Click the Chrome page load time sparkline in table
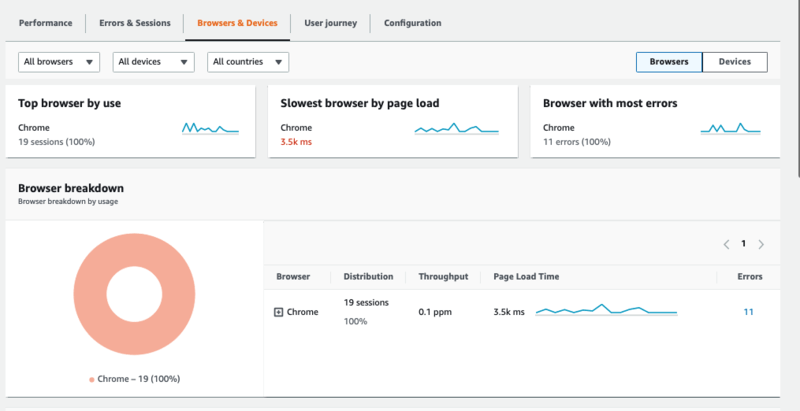Viewport: 800px width, 411px height. click(x=606, y=310)
